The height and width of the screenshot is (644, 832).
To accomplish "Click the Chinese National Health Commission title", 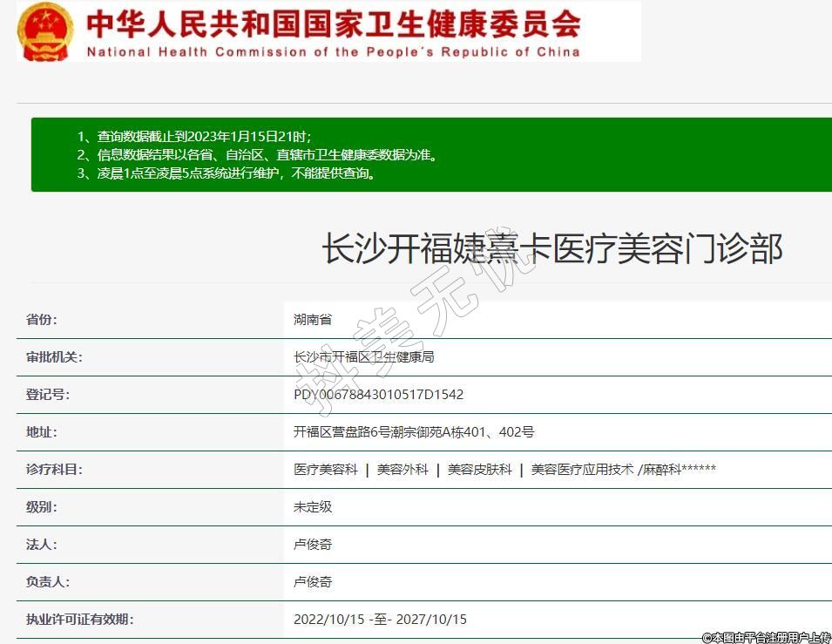I will click(x=333, y=23).
